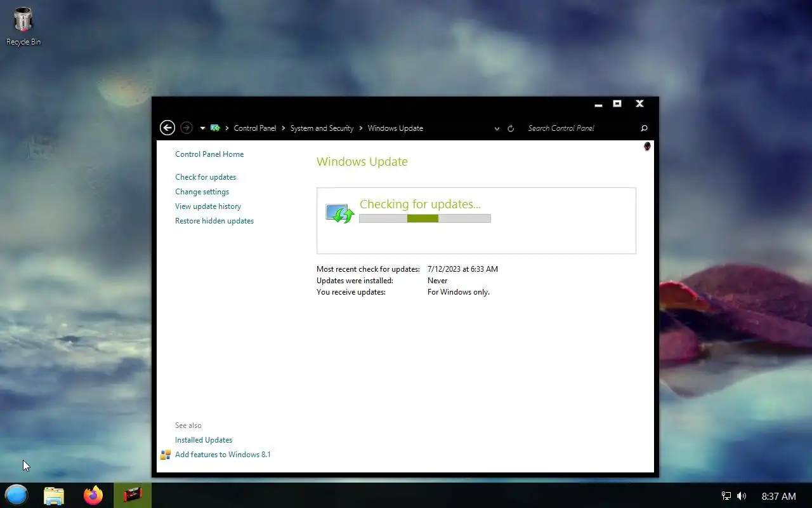Open Change settings link
Screen dimensions: 812x508
202,192
